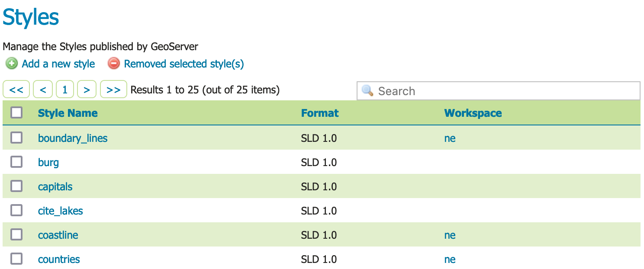Sort table by Style Name column
The height and width of the screenshot is (269, 644).
(x=68, y=113)
